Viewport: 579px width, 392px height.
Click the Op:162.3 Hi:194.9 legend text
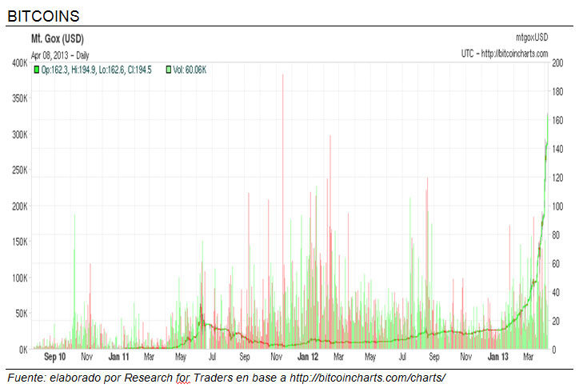point(97,70)
